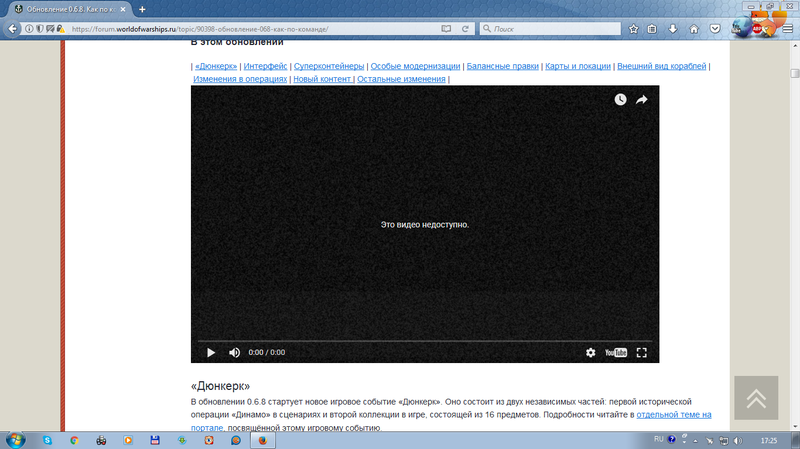Click the «Дюнкерк» section heading

coord(220,386)
